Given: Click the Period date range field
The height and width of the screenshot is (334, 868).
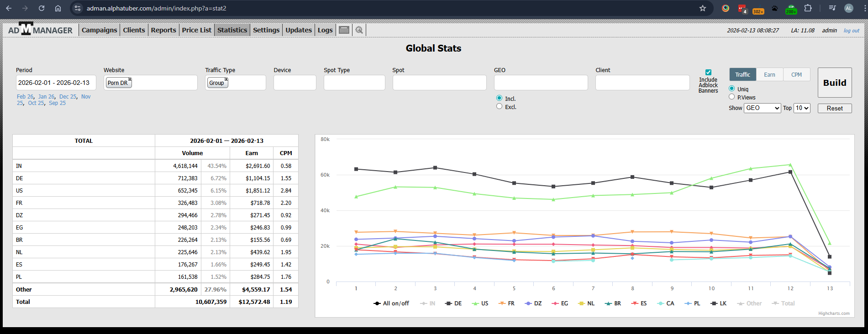Looking at the screenshot, I should [x=56, y=83].
